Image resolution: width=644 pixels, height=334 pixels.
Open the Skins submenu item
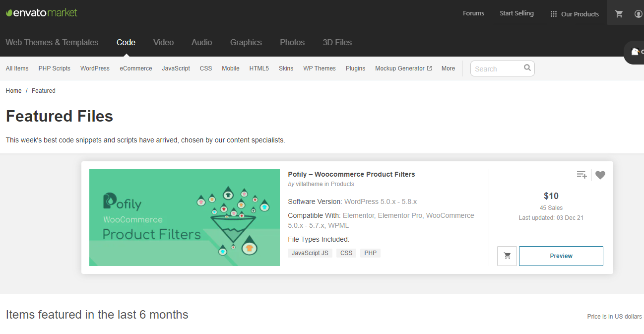pyautogui.click(x=286, y=68)
